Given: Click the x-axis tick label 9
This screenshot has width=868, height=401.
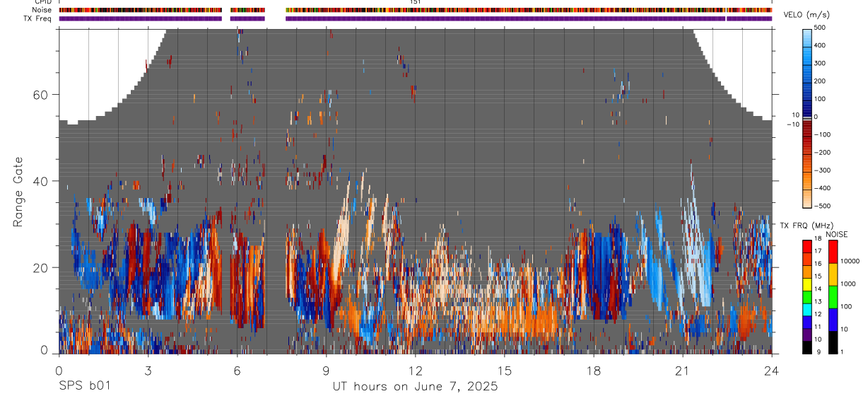Looking at the screenshot, I should pyautogui.click(x=326, y=369).
